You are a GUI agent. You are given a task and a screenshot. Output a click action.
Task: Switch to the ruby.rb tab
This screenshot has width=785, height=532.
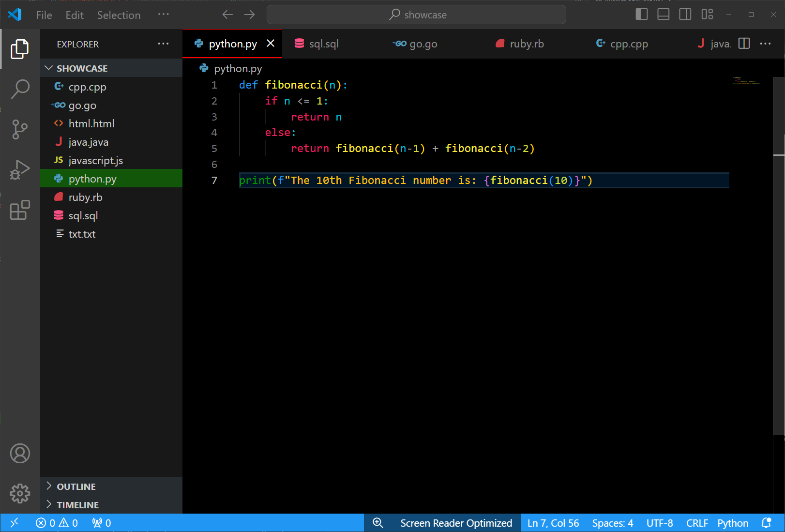(x=534, y=44)
